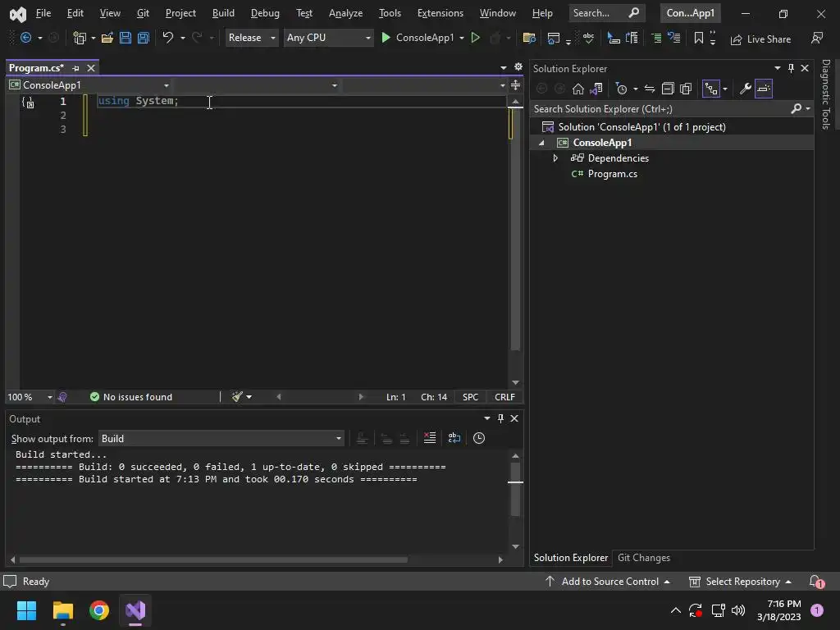840x630 pixels.
Task: Save Program.cs with the single floppy icon
Action: 126,38
